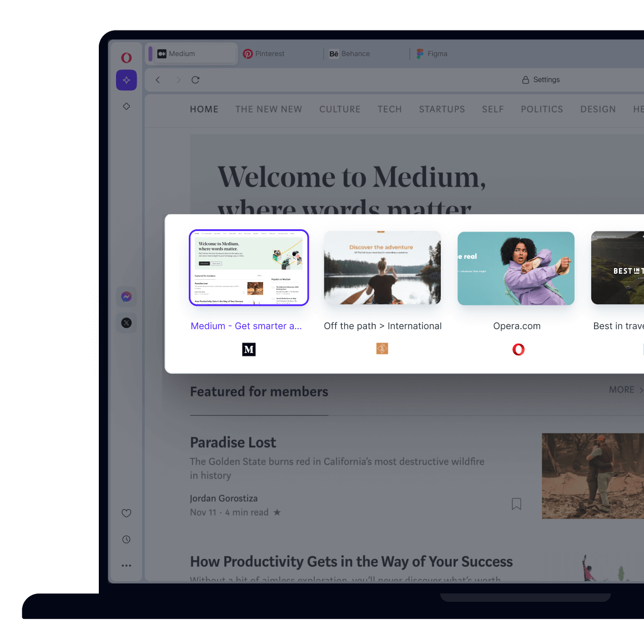This screenshot has width=644, height=644.
Task: Select TECH in Medium's navigation
Action: click(389, 109)
